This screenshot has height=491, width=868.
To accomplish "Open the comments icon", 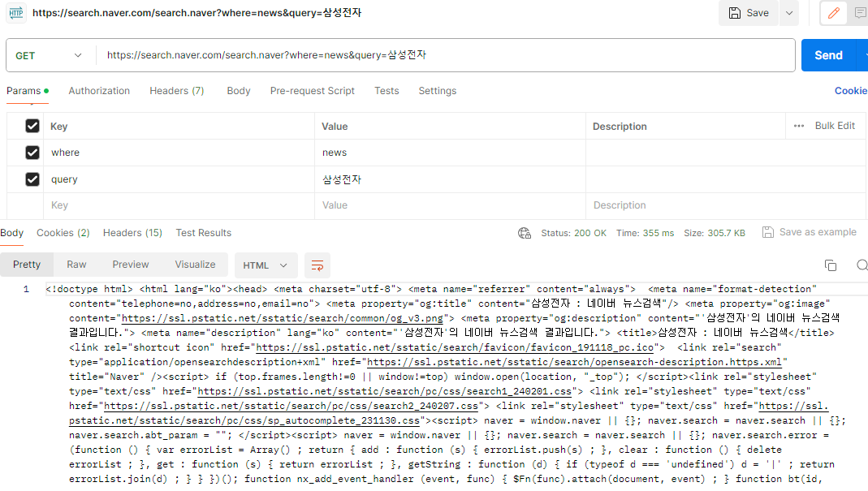I will pyautogui.click(x=860, y=13).
